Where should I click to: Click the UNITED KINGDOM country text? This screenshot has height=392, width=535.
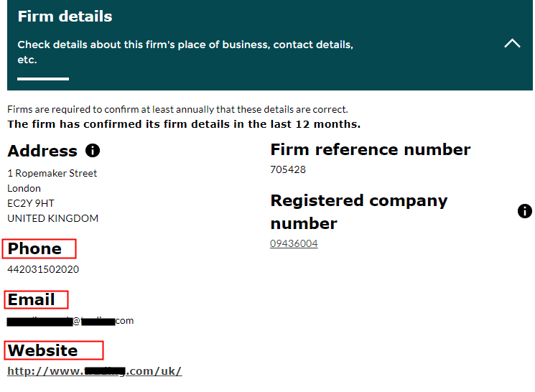[x=52, y=218]
